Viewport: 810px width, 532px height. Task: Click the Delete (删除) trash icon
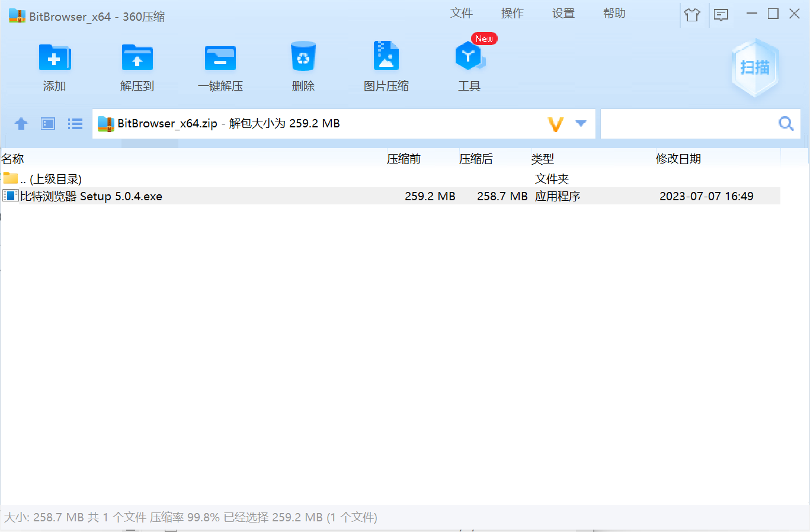(x=303, y=57)
